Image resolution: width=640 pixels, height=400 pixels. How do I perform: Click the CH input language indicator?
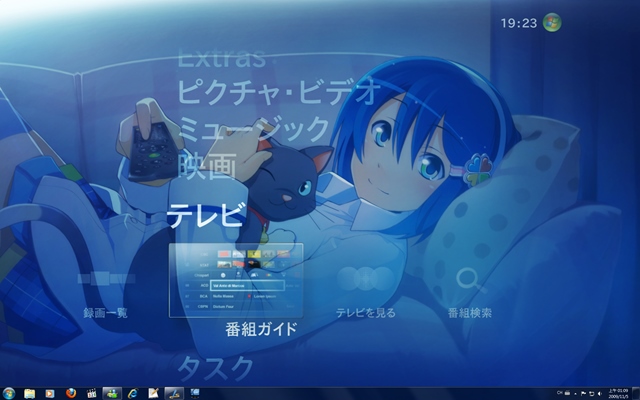[560, 393]
